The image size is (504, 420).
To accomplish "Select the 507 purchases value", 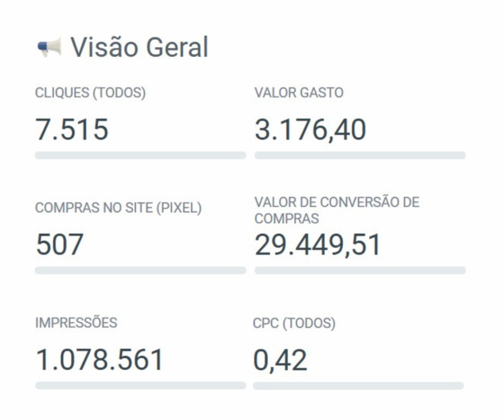I will coord(60,245).
